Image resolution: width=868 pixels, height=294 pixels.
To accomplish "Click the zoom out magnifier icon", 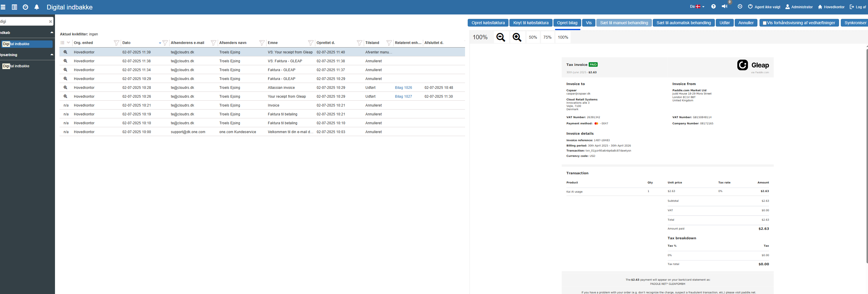I will point(501,37).
